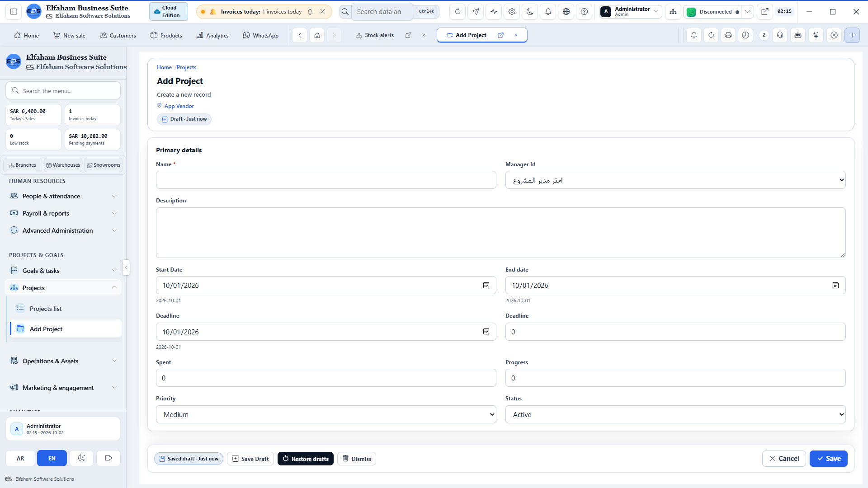Open the language globe icon
Viewport: 868px width, 488px height.
pos(566,12)
